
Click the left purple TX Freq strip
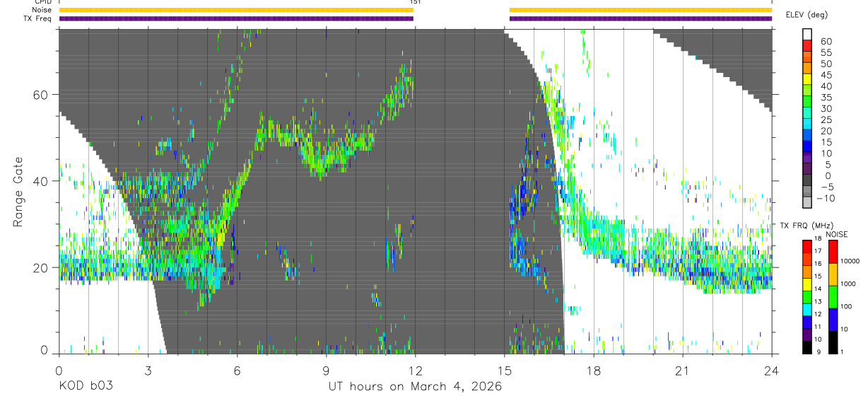(236, 18)
